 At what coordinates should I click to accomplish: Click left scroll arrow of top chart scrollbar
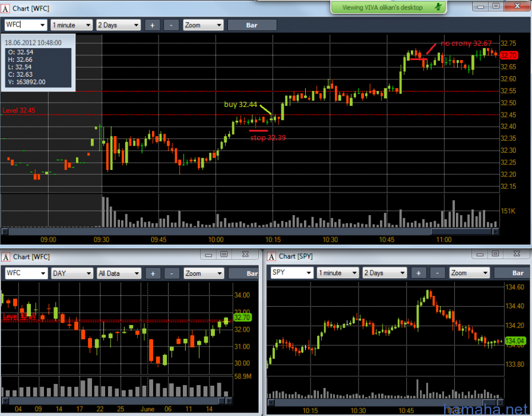[x=5, y=232]
